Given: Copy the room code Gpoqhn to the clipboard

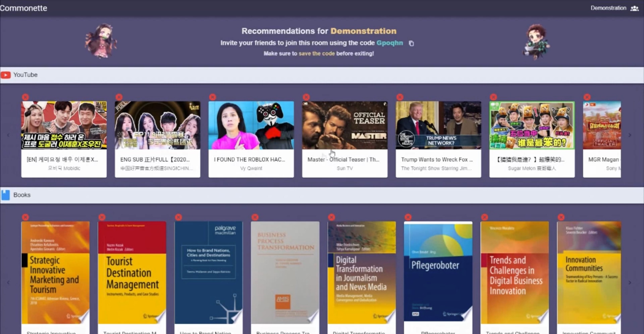Looking at the screenshot, I should pos(411,43).
